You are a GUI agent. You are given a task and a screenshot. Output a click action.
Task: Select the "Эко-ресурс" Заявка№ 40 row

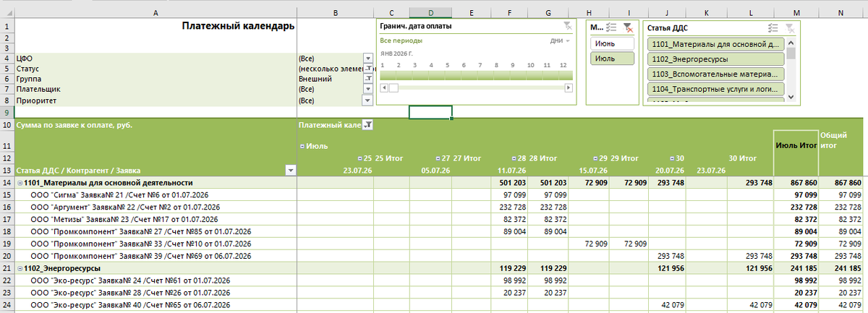(x=156, y=304)
